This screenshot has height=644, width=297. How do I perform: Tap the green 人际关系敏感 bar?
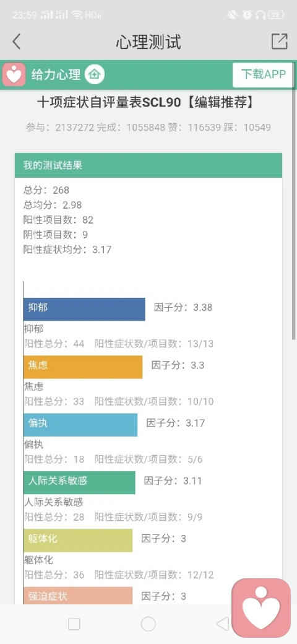[79, 482]
